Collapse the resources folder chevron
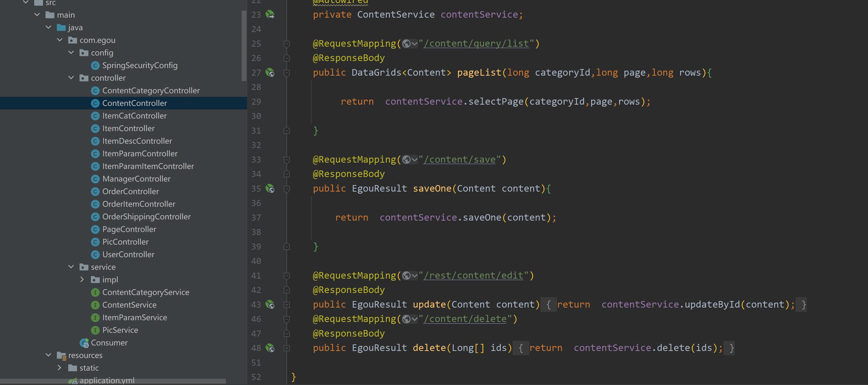This screenshot has width=868, height=385. 48,355
